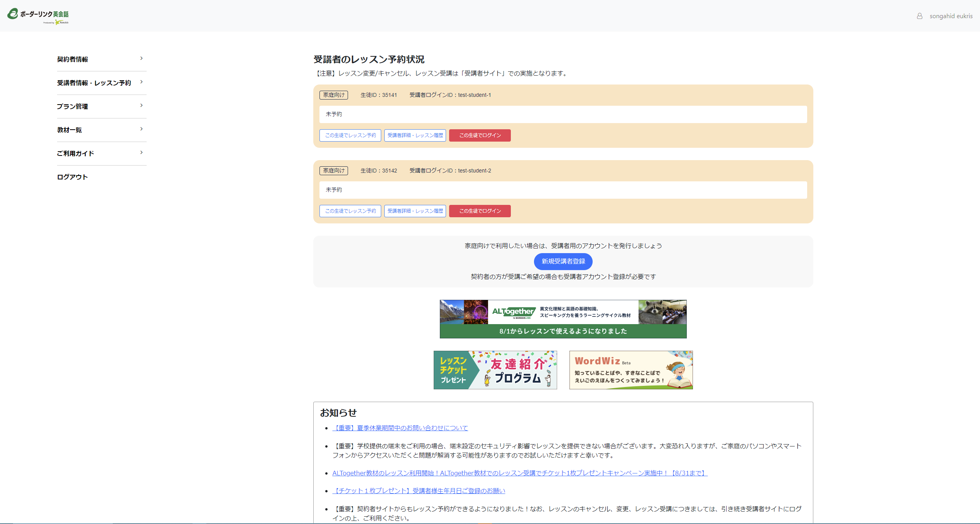Expand the プラン管理 chevron arrow

[x=141, y=106]
